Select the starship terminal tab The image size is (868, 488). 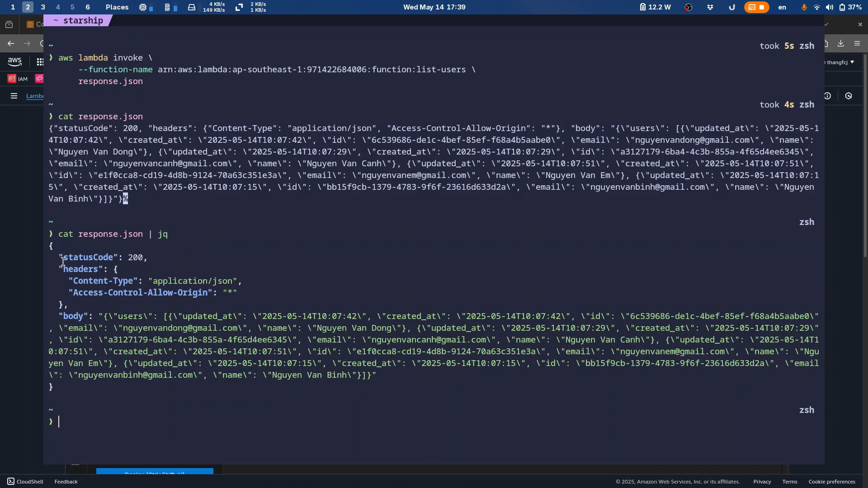(78, 20)
